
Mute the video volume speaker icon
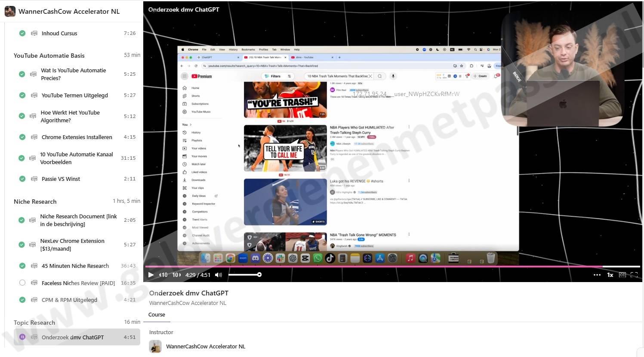click(219, 275)
